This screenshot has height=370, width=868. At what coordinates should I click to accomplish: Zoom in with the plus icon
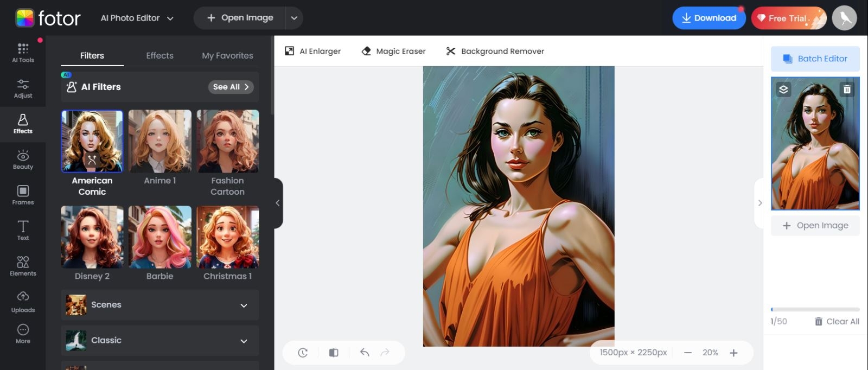point(733,353)
